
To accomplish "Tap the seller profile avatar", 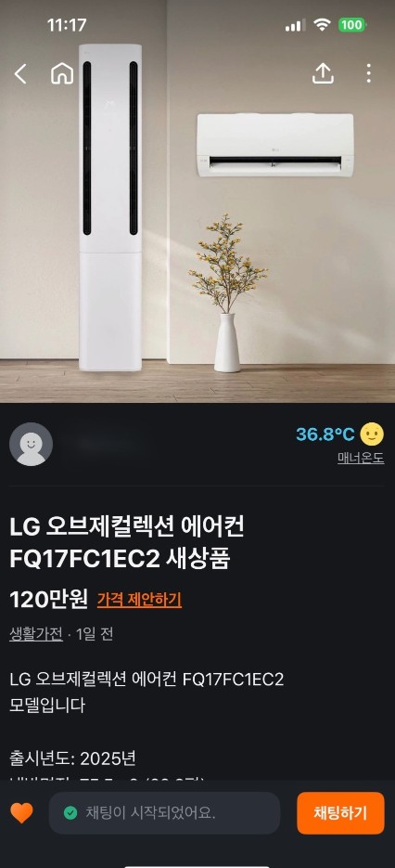I will coord(31,444).
